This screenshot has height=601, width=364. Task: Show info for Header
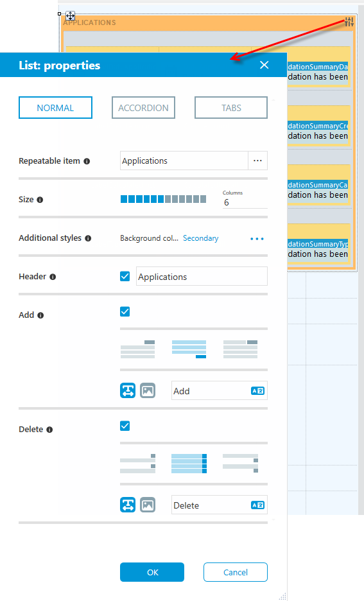(53, 277)
